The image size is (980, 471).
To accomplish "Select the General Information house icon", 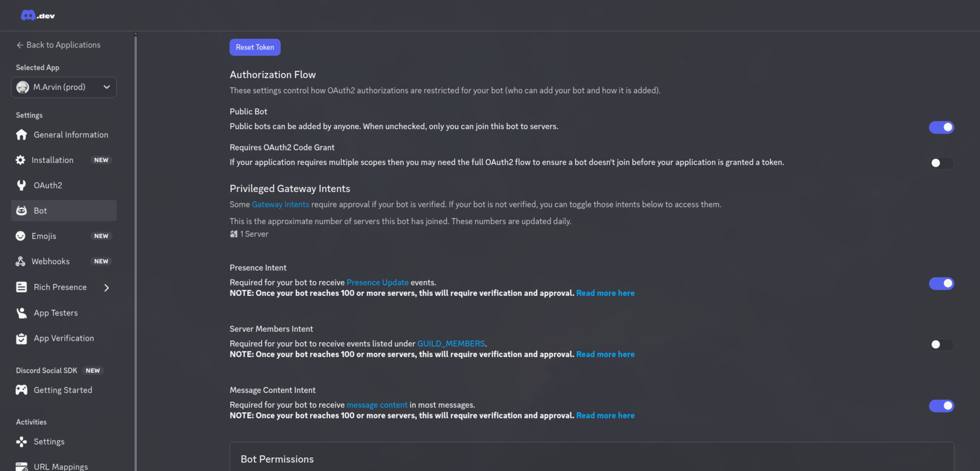I will click(21, 134).
